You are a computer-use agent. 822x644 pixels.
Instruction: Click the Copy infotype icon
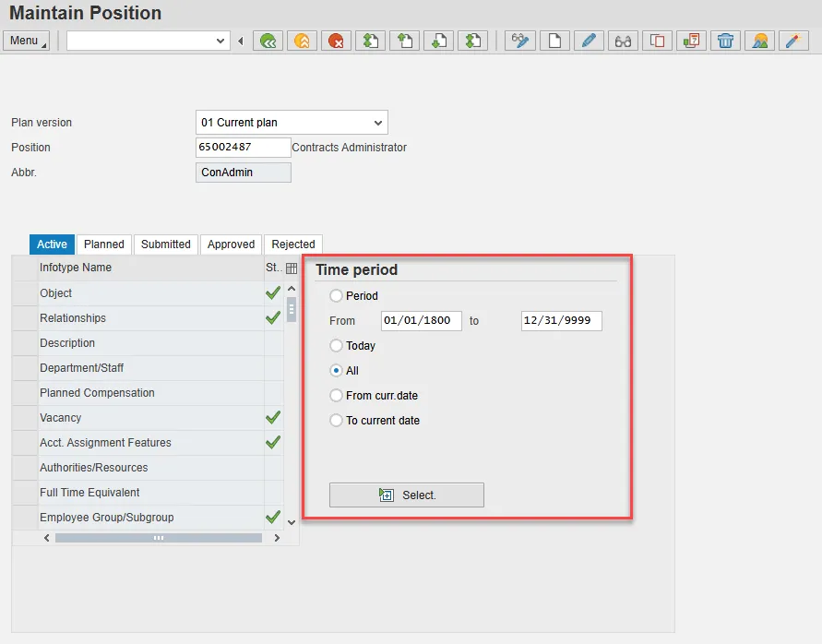pyautogui.click(x=657, y=41)
